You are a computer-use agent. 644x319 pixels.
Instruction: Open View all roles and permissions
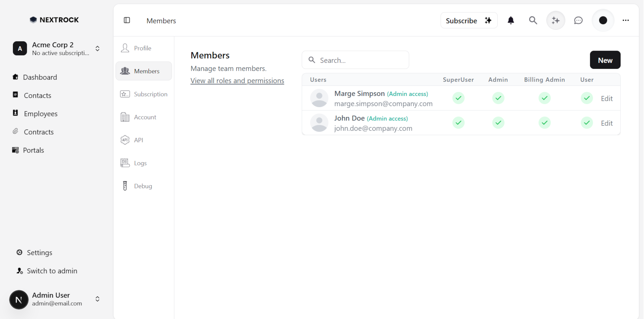click(x=237, y=81)
